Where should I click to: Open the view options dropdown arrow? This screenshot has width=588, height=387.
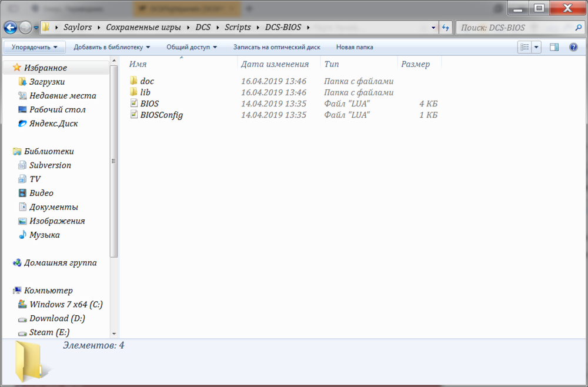[536, 47]
